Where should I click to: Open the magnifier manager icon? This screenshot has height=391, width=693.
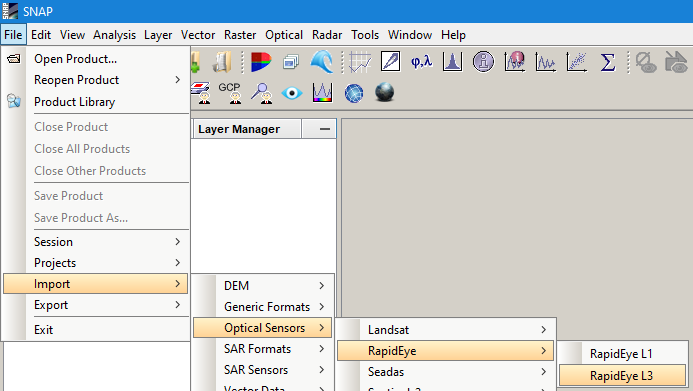click(261, 93)
